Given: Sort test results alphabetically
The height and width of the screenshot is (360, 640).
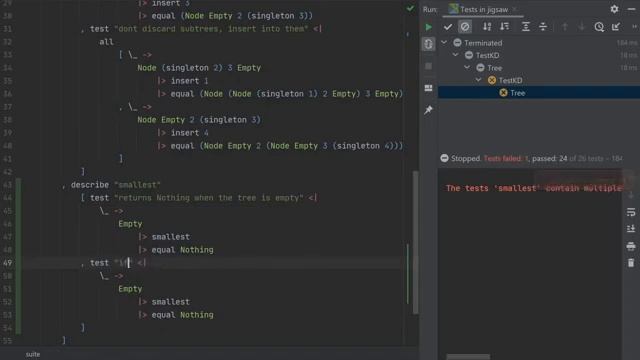Looking at the screenshot, I should [487, 27].
